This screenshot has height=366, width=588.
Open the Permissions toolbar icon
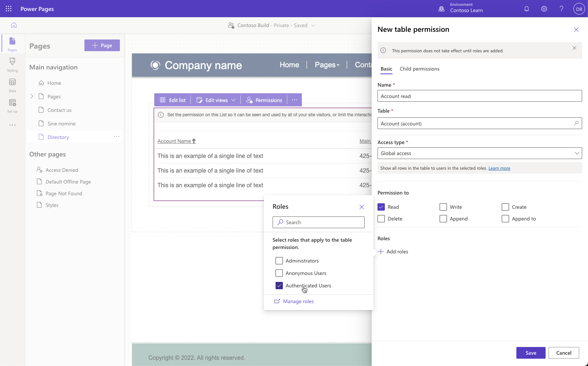coord(249,99)
